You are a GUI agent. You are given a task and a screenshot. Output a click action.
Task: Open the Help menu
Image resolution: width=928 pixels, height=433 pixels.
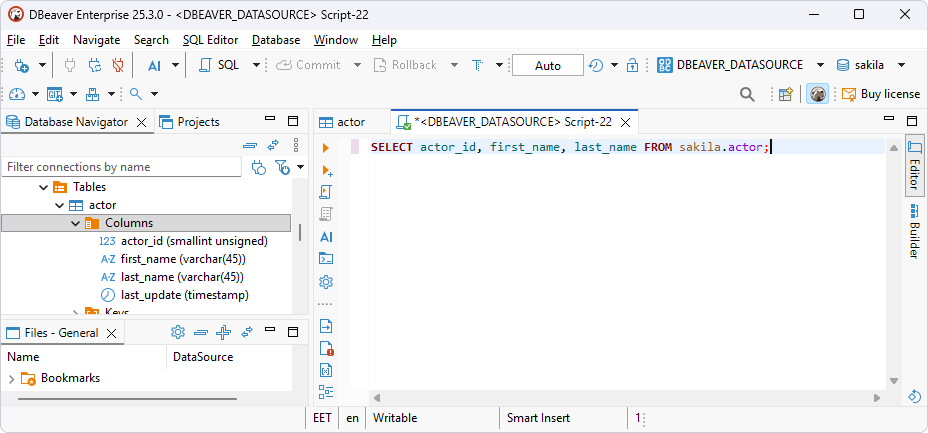click(x=384, y=40)
